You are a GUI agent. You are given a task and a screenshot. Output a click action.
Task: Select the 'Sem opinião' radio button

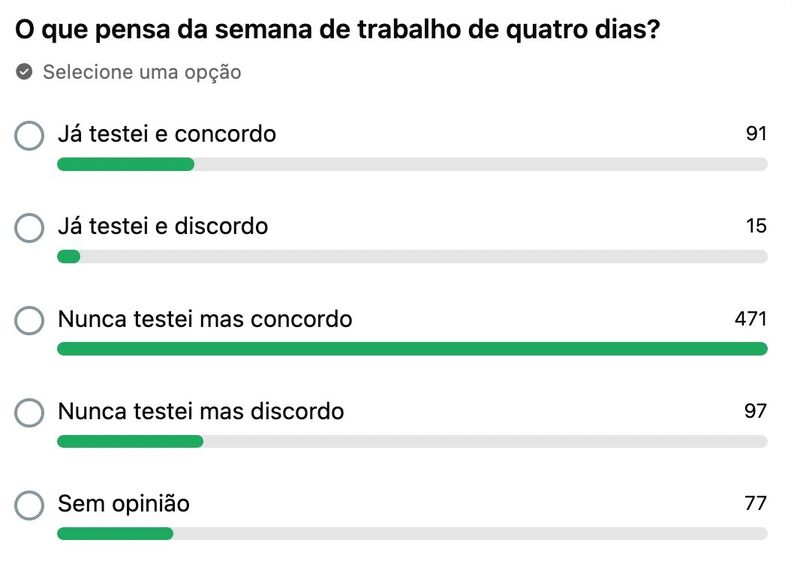(x=29, y=505)
